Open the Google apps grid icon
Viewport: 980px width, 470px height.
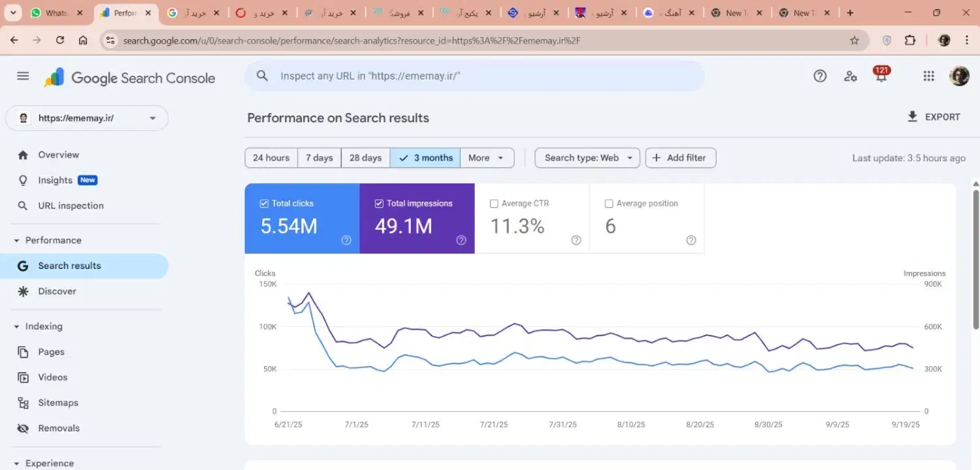pos(928,76)
